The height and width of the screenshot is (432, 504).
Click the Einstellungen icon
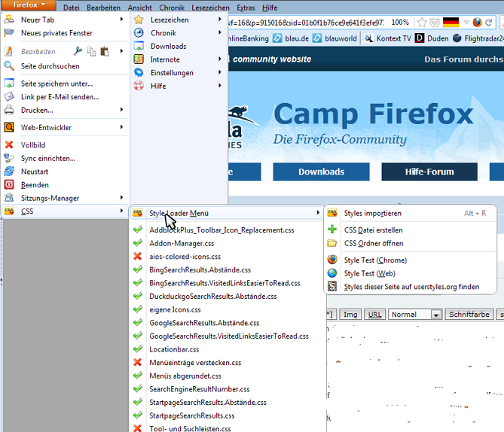pos(139,72)
